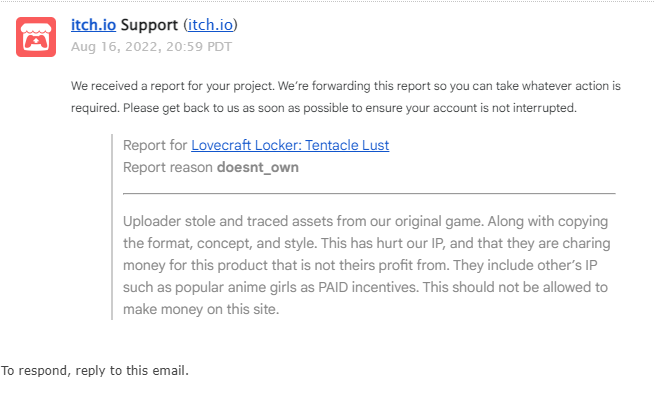Image resolution: width=654 pixels, height=398 pixels.
Task: Click the 'Report reason' label text
Action: [168, 167]
